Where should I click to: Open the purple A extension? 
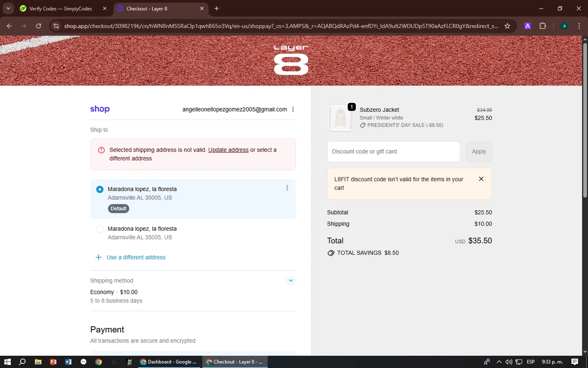click(528, 26)
